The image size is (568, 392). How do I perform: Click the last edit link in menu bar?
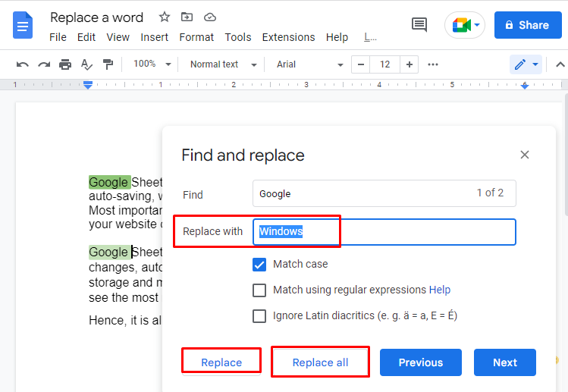click(x=370, y=37)
